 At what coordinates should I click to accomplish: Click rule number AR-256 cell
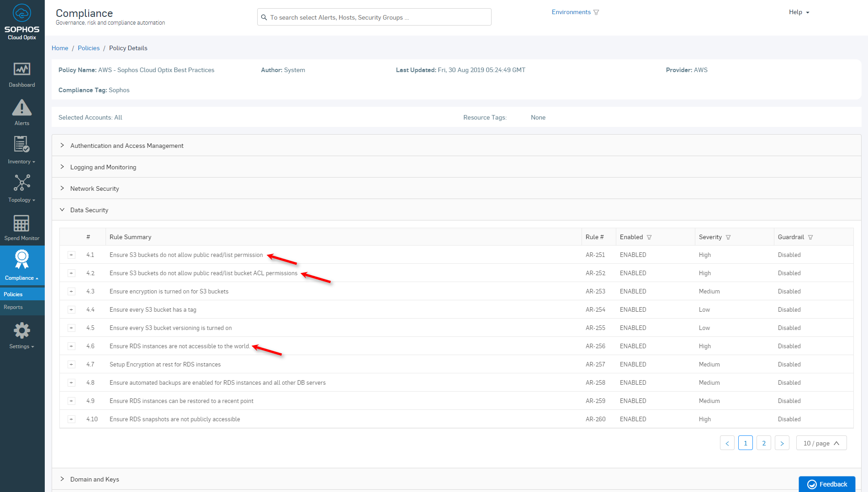tap(595, 346)
